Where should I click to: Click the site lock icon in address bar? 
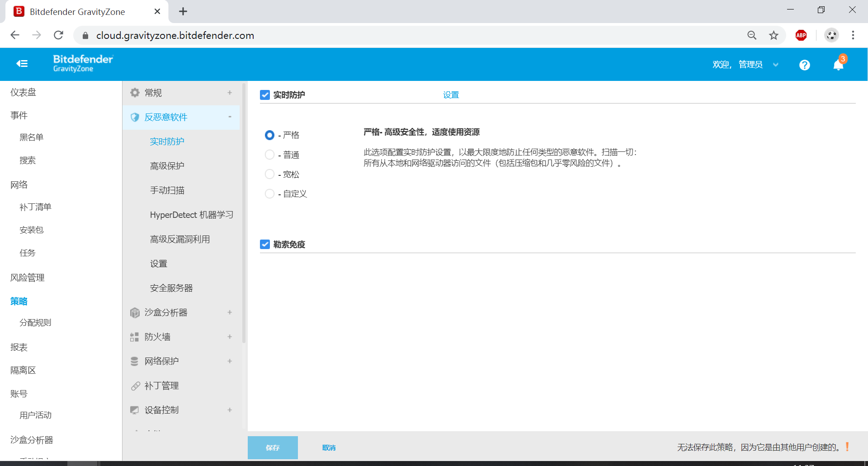85,35
